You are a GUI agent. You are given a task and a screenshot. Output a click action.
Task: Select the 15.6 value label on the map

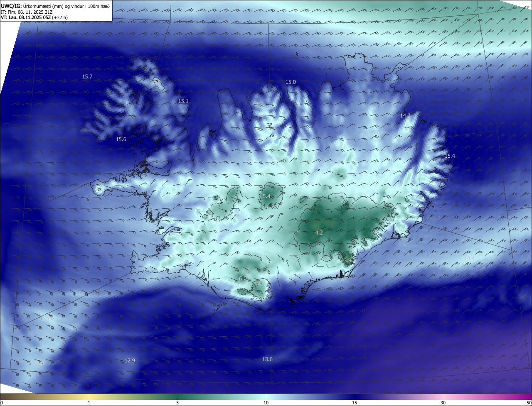coord(121,139)
